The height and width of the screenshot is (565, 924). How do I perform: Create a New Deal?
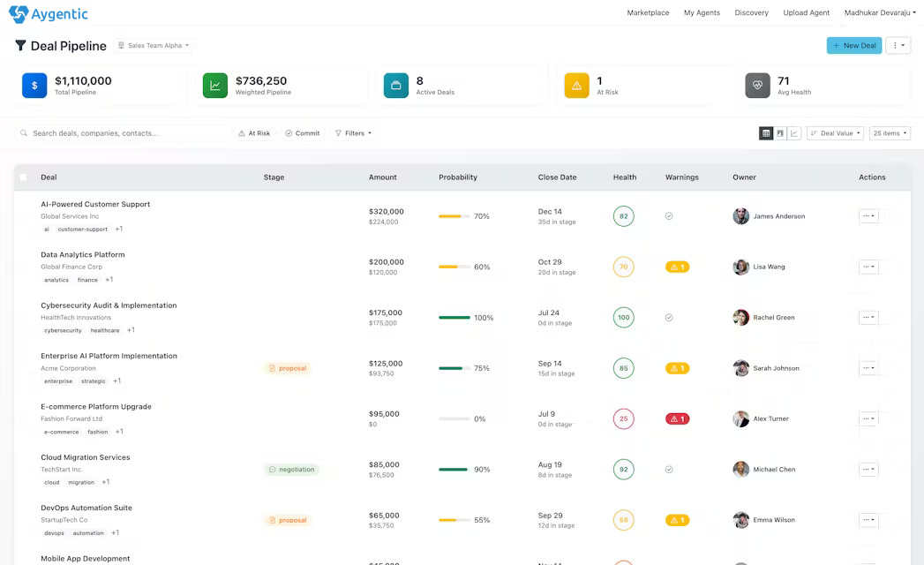854,45
